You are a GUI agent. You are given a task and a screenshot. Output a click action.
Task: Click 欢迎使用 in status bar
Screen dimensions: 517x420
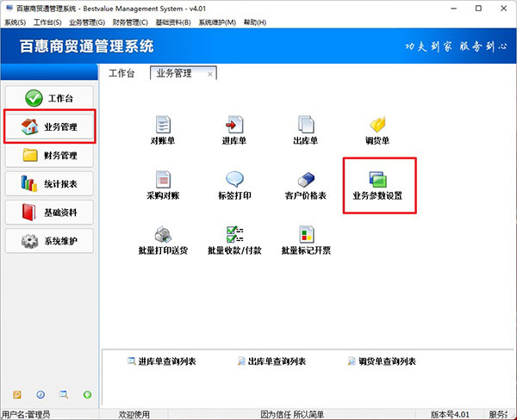(x=134, y=414)
